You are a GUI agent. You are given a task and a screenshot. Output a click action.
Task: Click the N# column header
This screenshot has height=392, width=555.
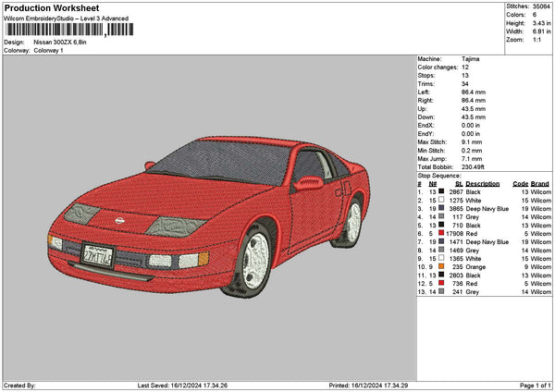click(433, 184)
